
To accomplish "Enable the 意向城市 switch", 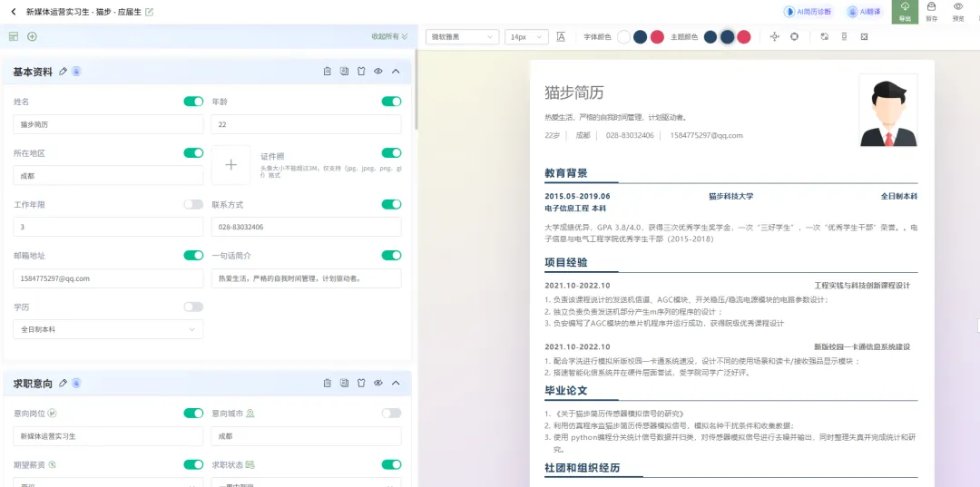I will (391, 413).
